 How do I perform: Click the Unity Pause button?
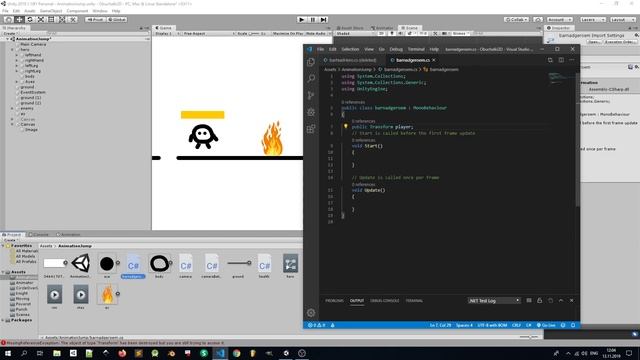313,20
